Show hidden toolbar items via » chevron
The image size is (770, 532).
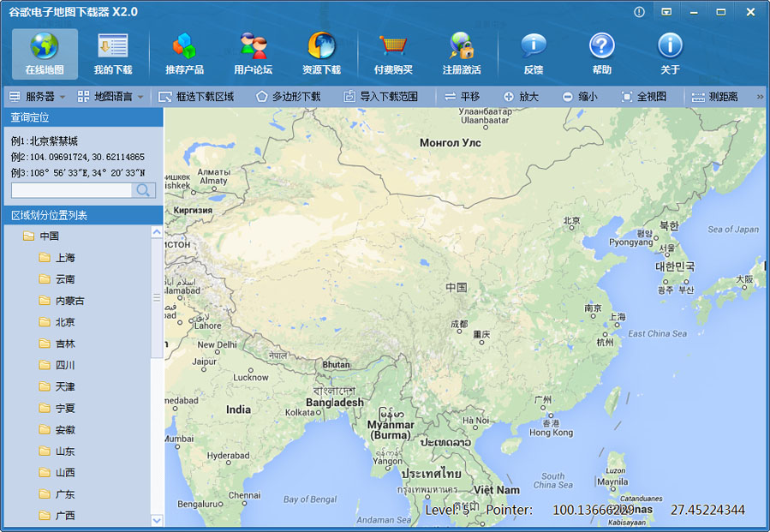pyautogui.click(x=761, y=97)
